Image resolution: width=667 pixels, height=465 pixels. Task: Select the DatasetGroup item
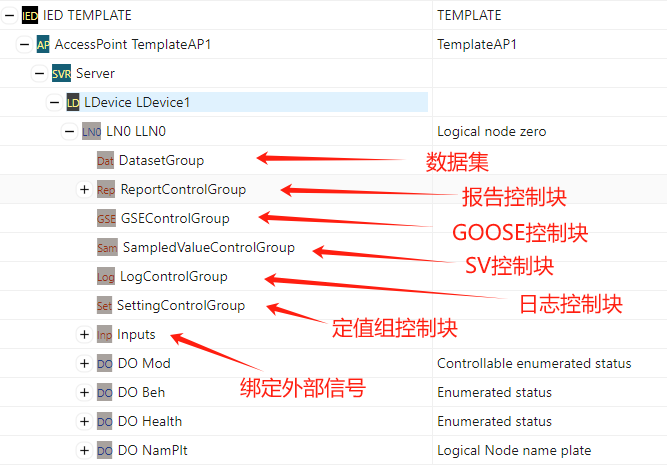(x=161, y=160)
